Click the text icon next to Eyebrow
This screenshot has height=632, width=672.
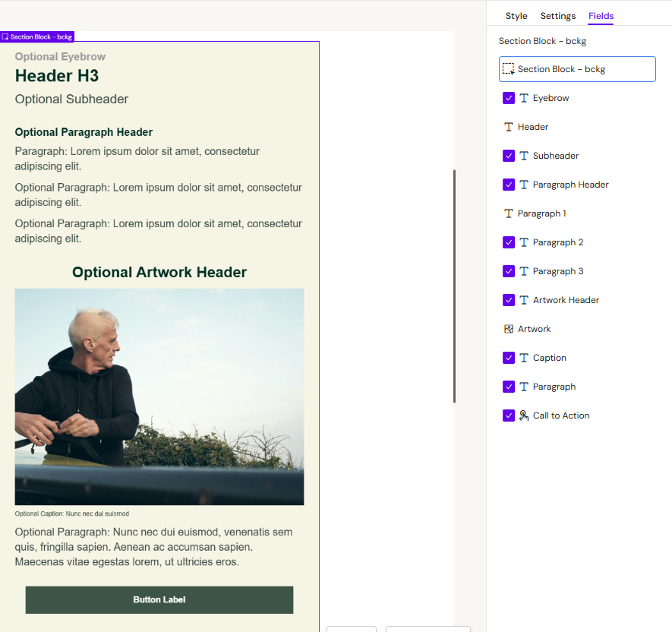tap(524, 98)
